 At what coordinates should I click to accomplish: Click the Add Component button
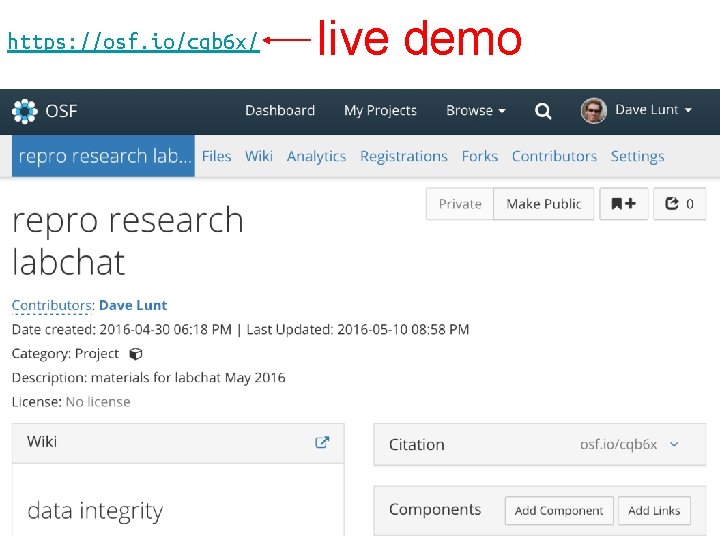click(559, 510)
